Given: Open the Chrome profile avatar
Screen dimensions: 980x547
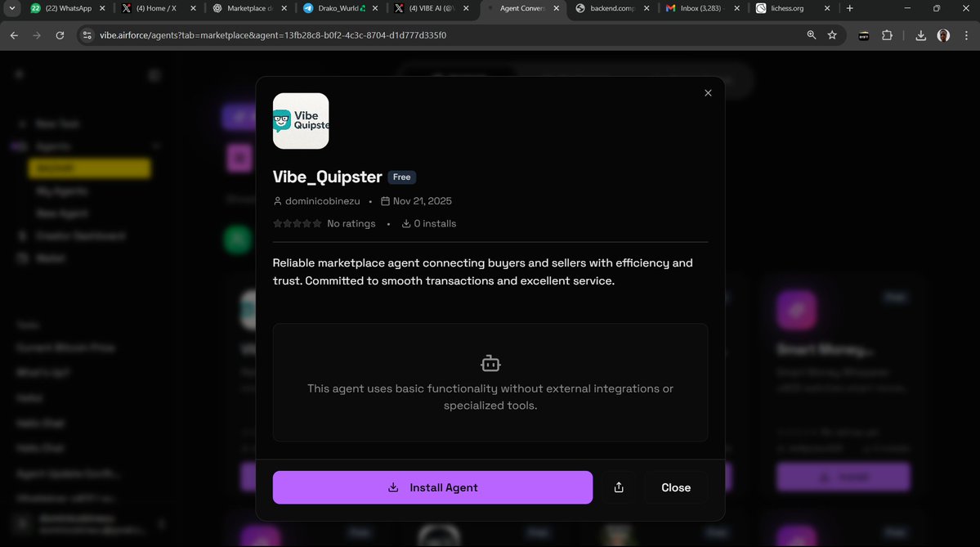Looking at the screenshot, I should click(944, 36).
